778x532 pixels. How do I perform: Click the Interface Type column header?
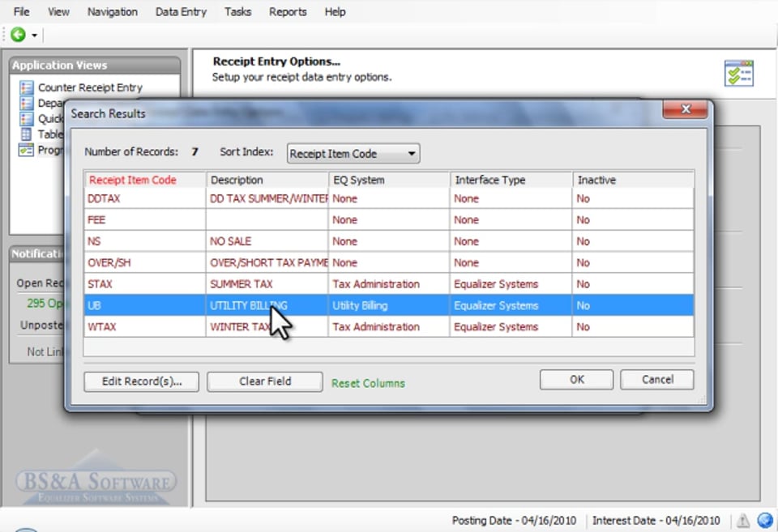pos(511,180)
